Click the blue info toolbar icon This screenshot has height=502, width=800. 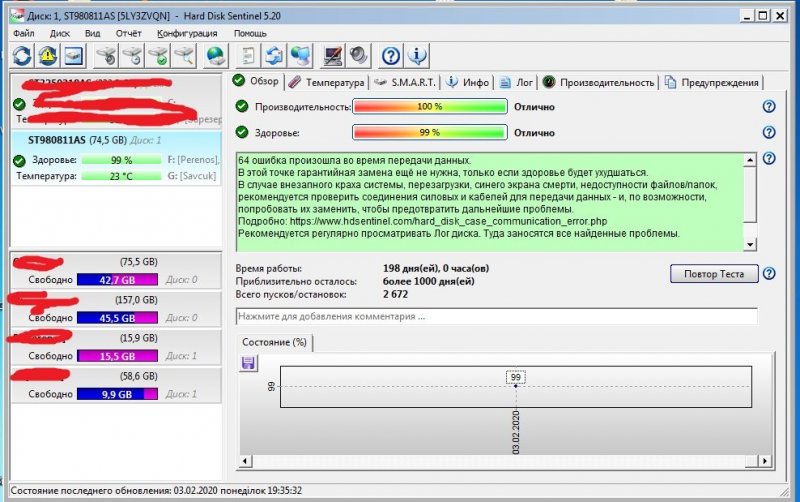(x=418, y=55)
